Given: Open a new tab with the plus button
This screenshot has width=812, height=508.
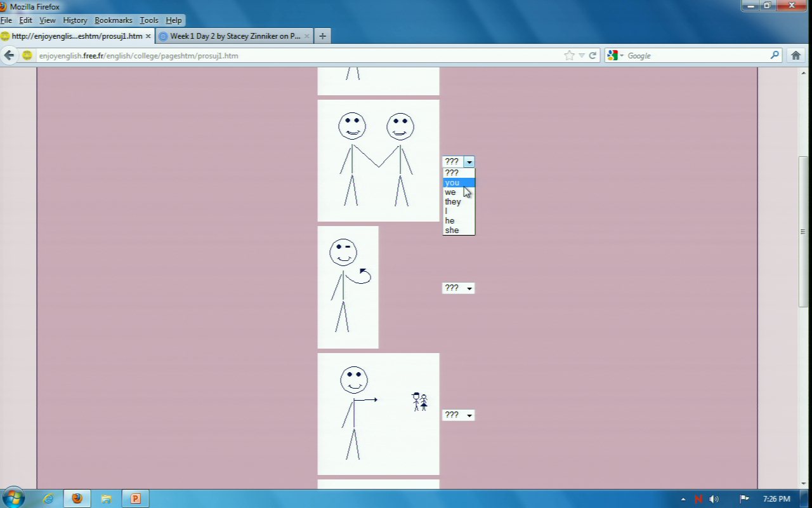Looking at the screenshot, I should [x=322, y=36].
